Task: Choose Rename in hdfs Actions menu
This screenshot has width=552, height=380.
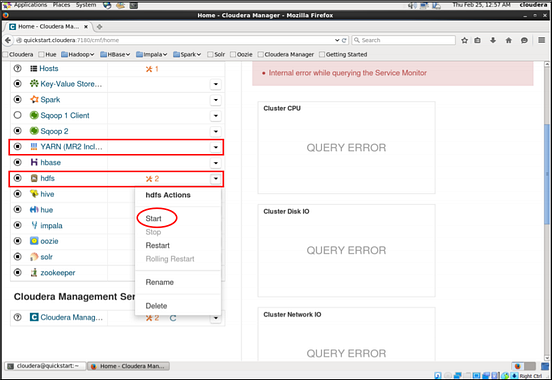Action: click(x=159, y=282)
